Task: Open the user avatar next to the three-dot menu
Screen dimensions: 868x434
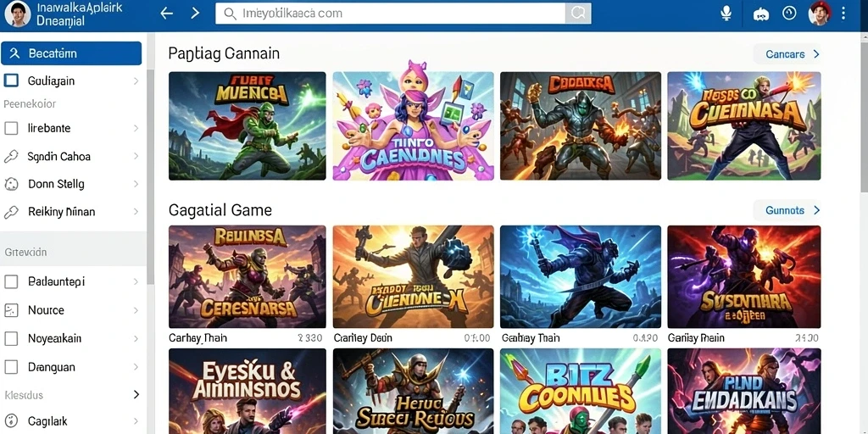Action: pos(820,14)
